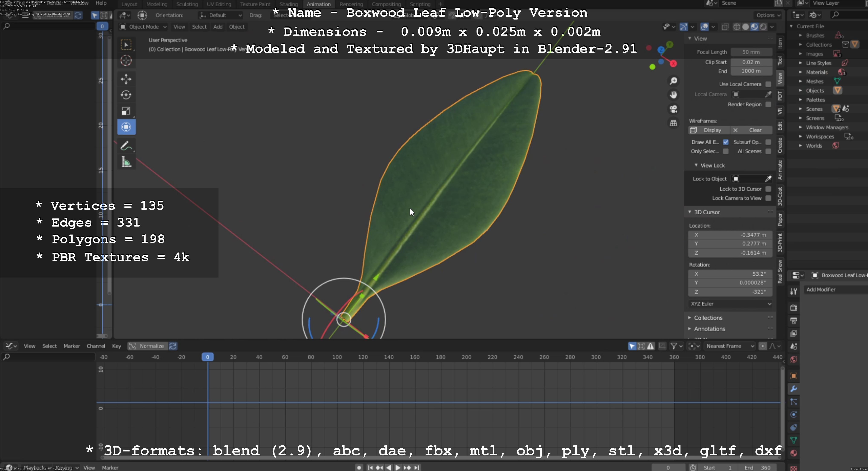This screenshot has height=471, width=868.
Task: Open Output properties printer icon
Action: (x=794, y=321)
